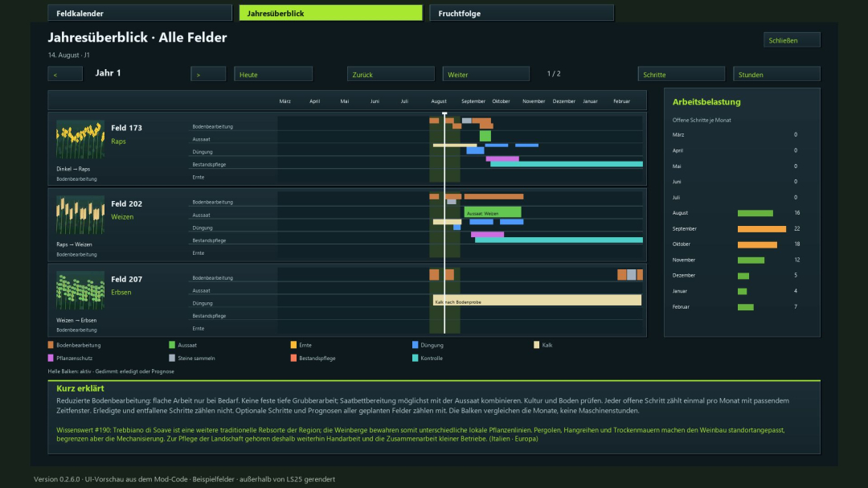868x488 pixels.
Task: Click the Weizen crop image of Feld 202
Action: tap(80, 215)
